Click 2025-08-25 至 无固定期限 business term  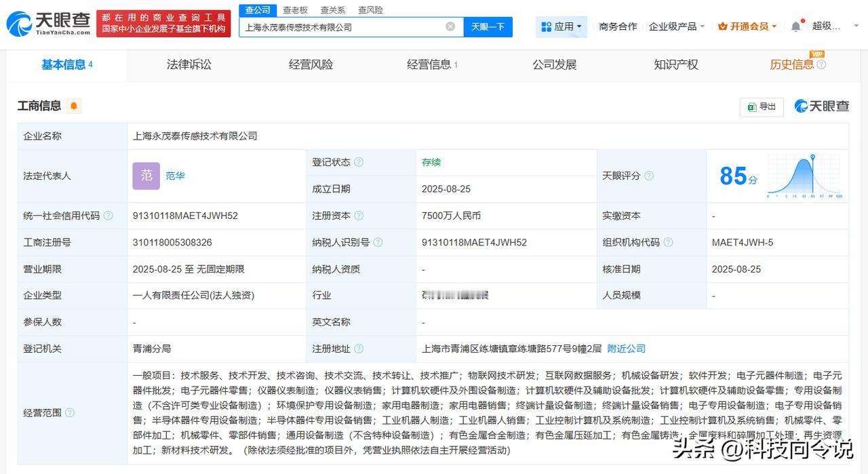click(x=189, y=269)
